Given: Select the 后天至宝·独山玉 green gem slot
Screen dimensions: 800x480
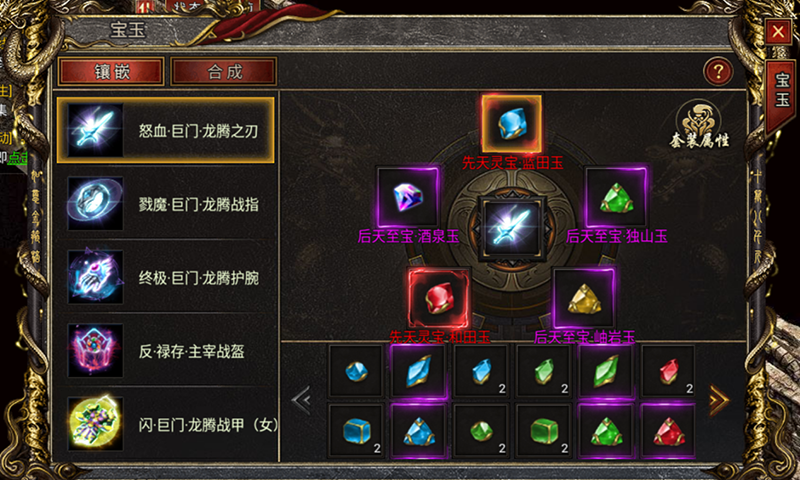Looking at the screenshot, I should [616, 196].
